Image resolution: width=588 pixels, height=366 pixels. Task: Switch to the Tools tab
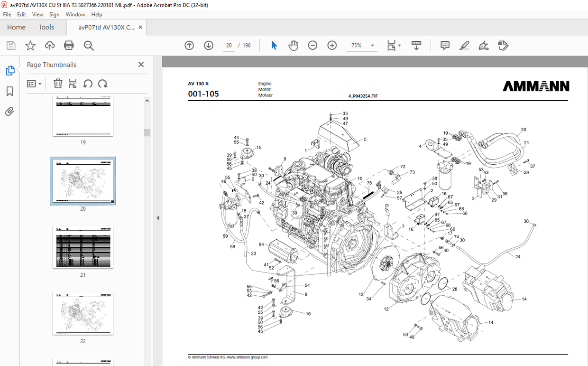pyautogui.click(x=46, y=27)
